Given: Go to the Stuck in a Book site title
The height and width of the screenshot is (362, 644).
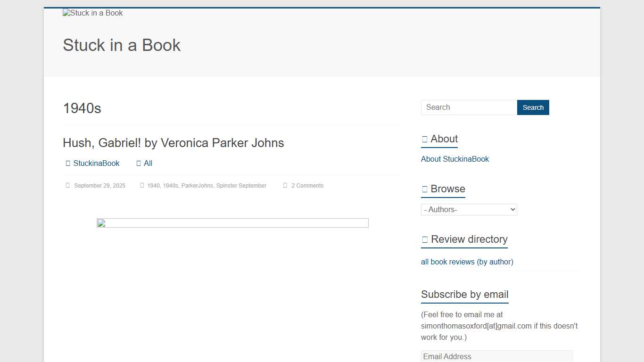Looking at the screenshot, I should click(122, 45).
